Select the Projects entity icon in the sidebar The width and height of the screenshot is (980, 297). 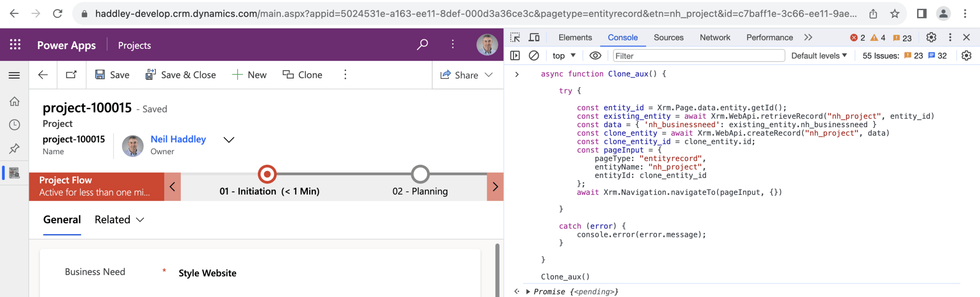[x=15, y=173]
